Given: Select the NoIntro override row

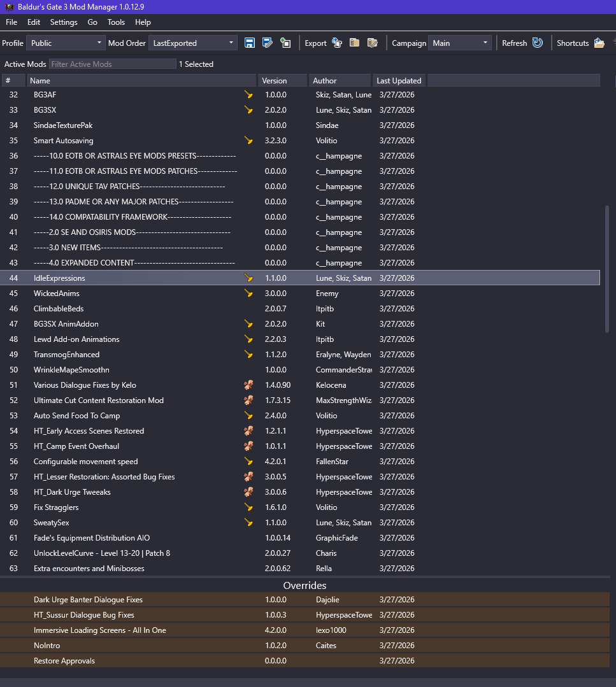Looking at the screenshot, I should (x=304, y=646).
